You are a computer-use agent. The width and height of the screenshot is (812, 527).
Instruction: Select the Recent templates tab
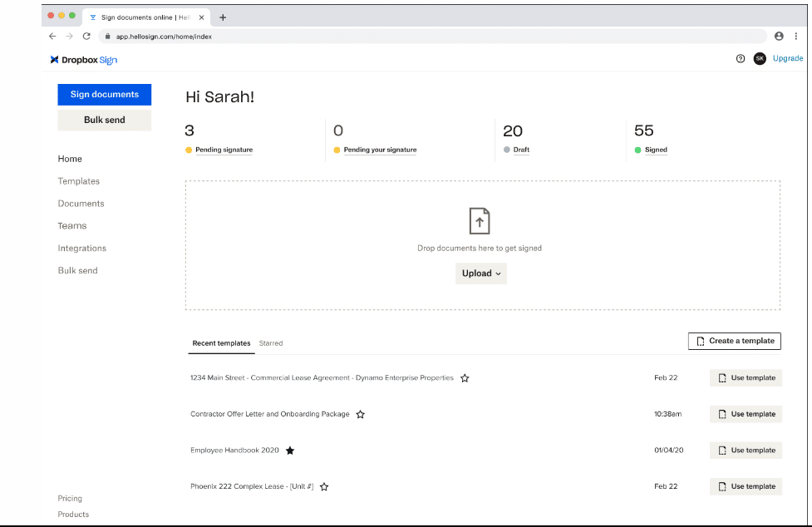tap(221, 342)
